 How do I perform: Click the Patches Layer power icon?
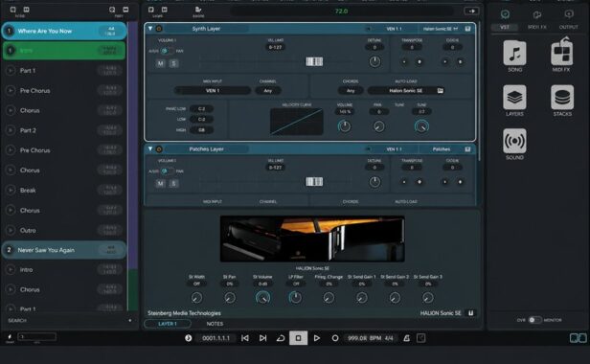159,149
